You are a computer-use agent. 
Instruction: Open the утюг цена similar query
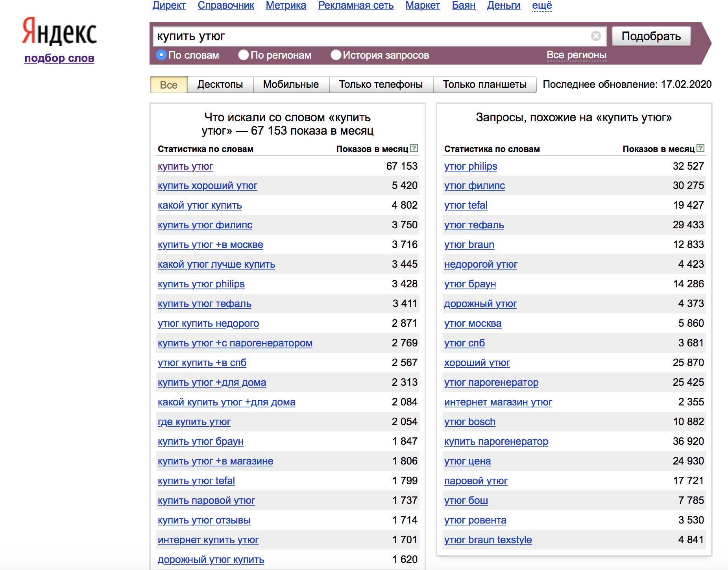click(x=467, y=461)
